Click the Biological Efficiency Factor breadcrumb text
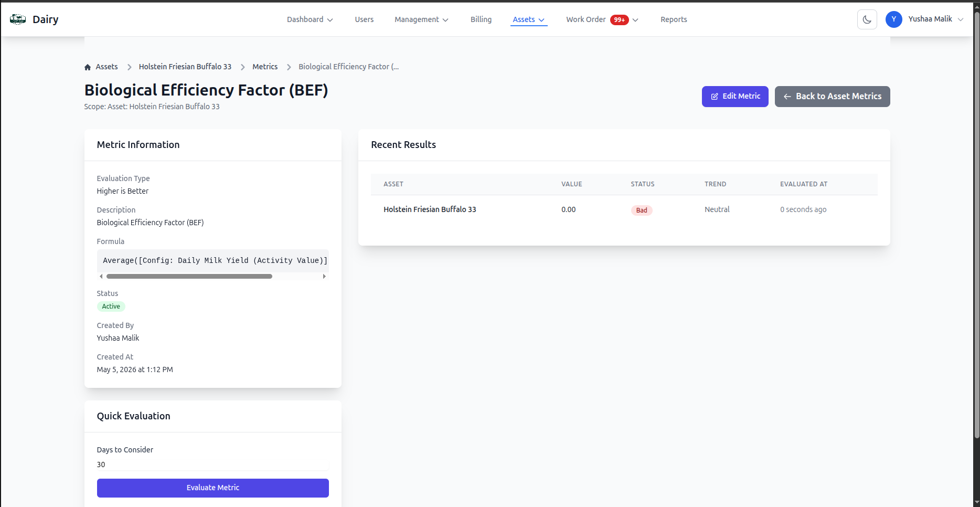The width and height of the screenshot is (980, 507). click(348, 67)
